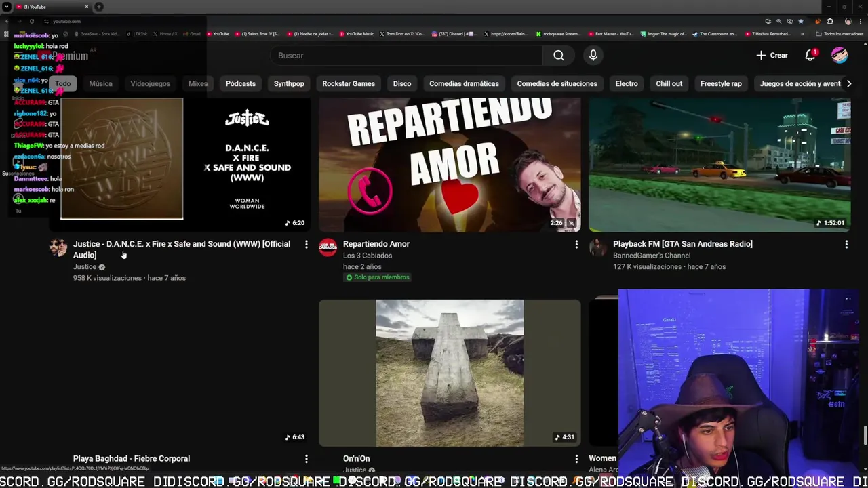Viewport: 868px width, 488px height.
Task: Click the search magnifier button
Action: tap(558, 56)
